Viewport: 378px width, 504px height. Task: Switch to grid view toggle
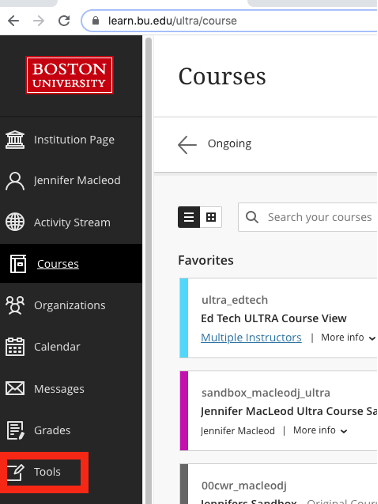point(211,217)
